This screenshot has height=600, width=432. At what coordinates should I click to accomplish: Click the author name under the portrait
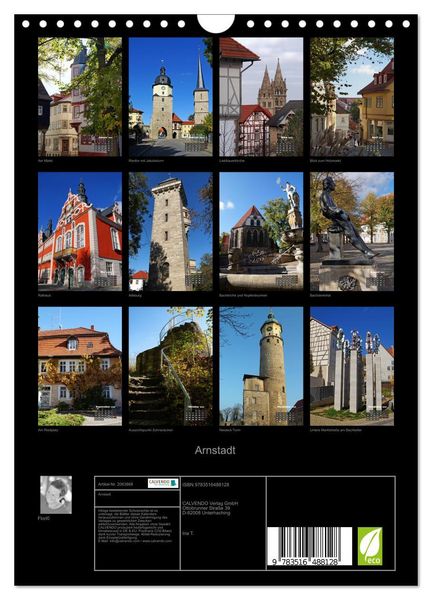click(44, 518)
